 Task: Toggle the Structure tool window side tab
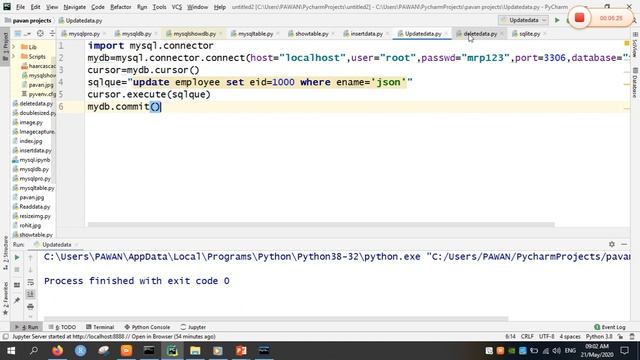coord(5,253)
